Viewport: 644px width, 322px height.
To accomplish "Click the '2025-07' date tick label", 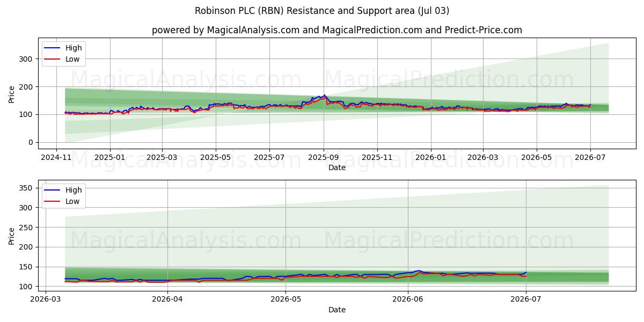I will [x=269, y=158].
